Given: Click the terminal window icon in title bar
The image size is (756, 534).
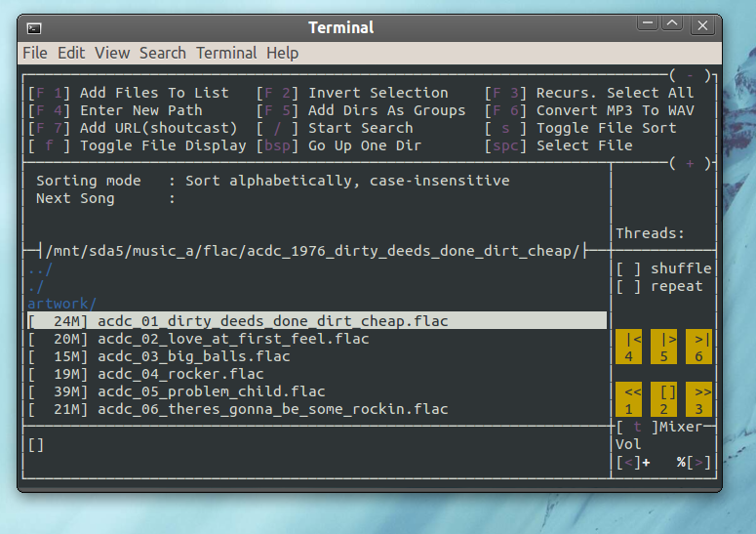Looking at the screenshot, I should (x=34, y=28).
